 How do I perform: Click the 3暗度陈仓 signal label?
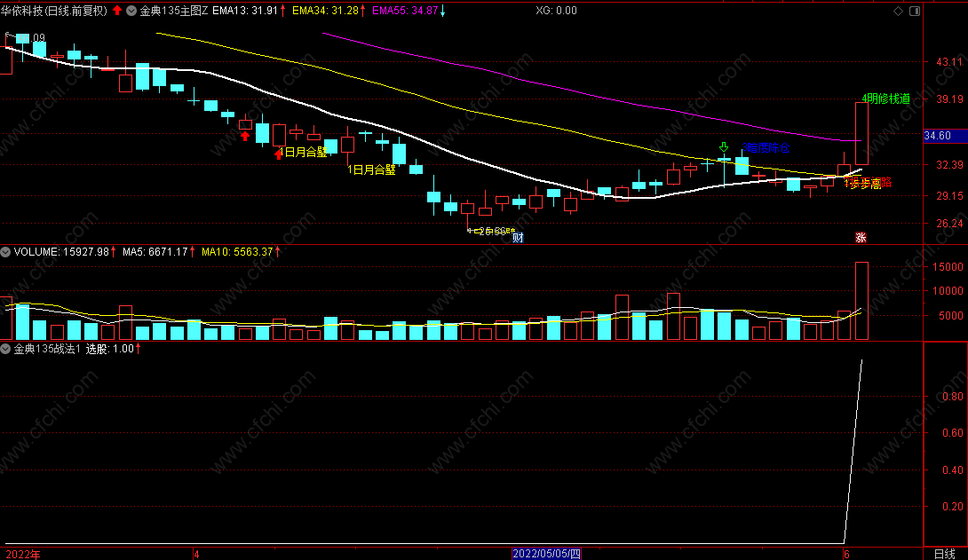coord(766,147)
